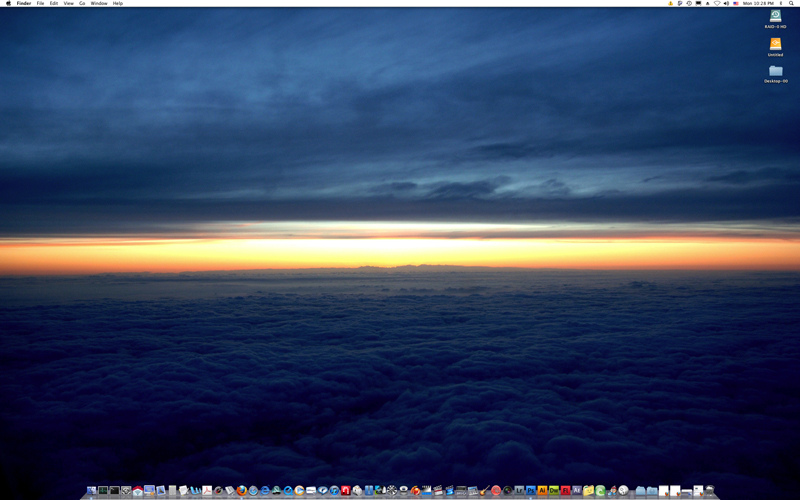The width and height of the screenshot is (800, 500).
Task: Launch Terminal from the Dock
Action: coord(115,490)
